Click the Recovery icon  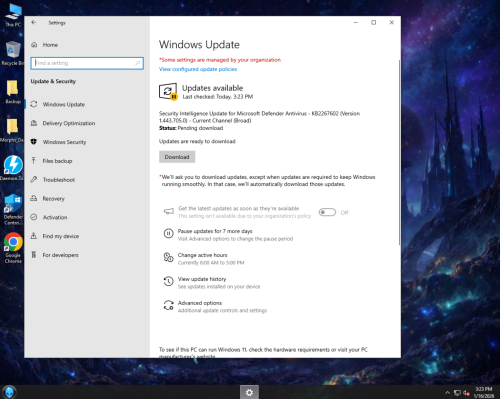34,198
